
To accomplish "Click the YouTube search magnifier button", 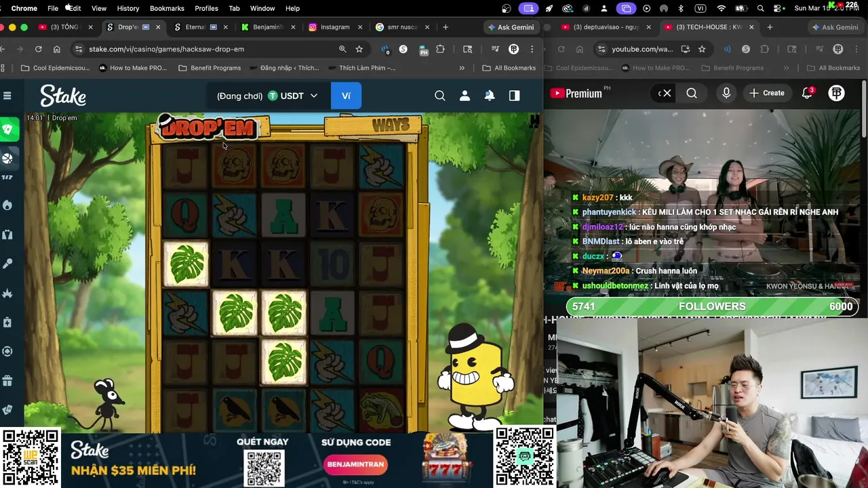I will click(692, 94).
